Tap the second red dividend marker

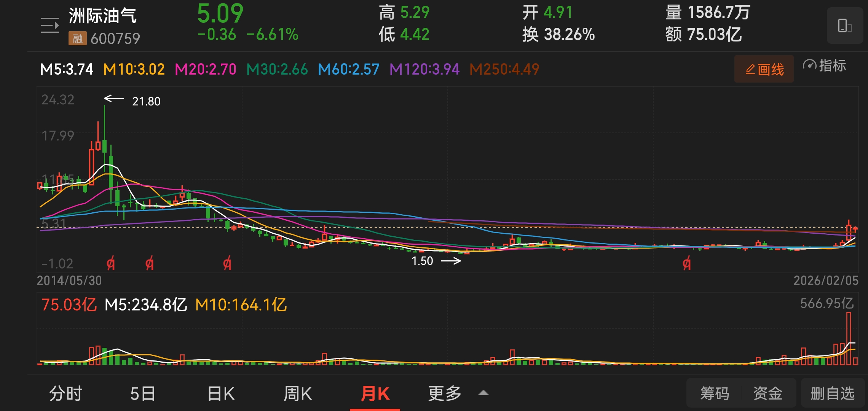pos(150,263)
